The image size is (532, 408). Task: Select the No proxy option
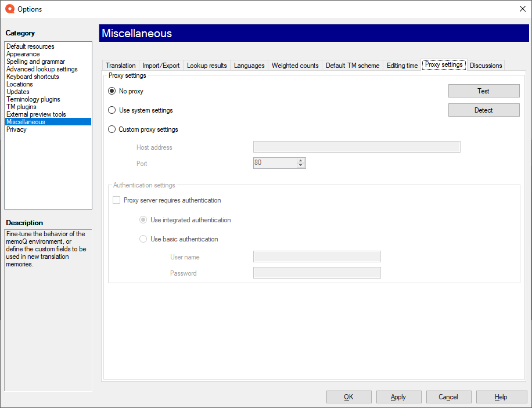pos(112,91)
